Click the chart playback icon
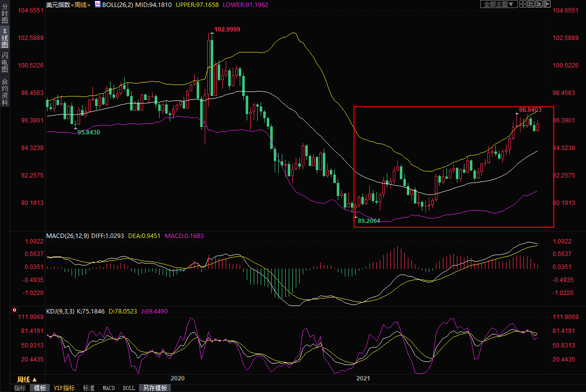The height and width of the screenshot is (392, 586). point(539,4)
